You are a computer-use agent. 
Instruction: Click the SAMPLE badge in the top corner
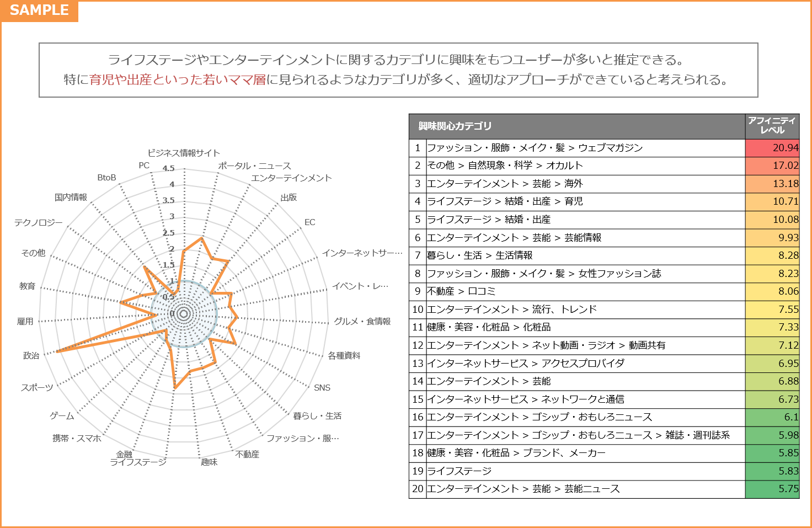click(38, 9)
